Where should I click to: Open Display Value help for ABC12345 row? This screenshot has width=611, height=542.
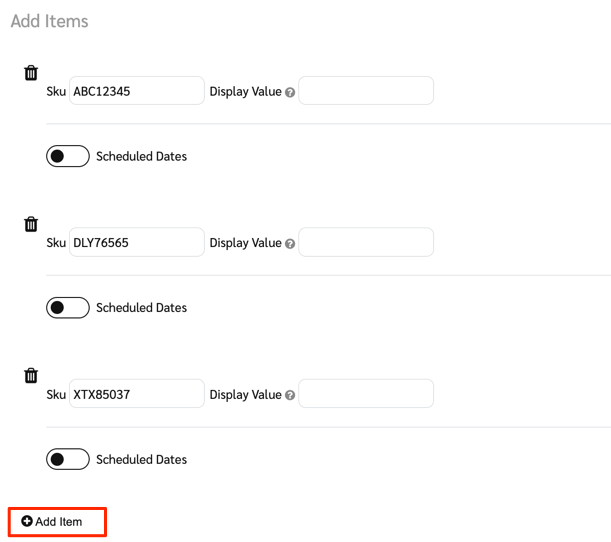point(290,92)
